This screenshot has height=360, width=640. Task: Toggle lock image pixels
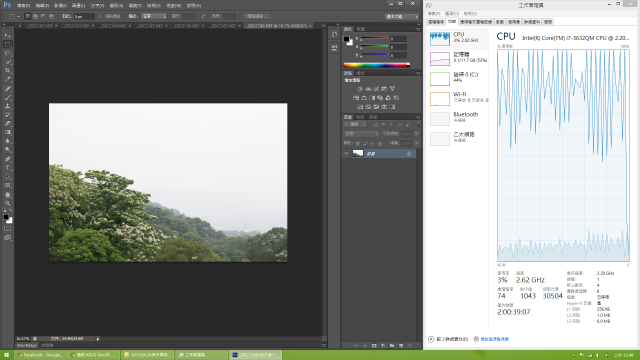click(x=365, y=143)
